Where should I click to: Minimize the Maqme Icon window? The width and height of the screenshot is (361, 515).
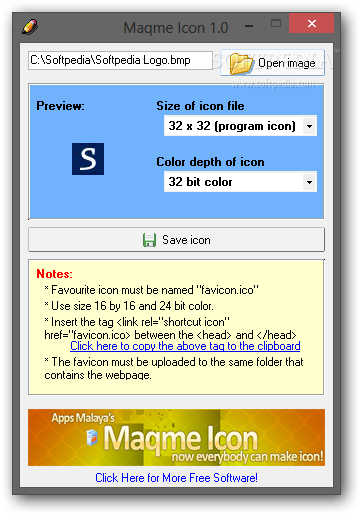249,26
